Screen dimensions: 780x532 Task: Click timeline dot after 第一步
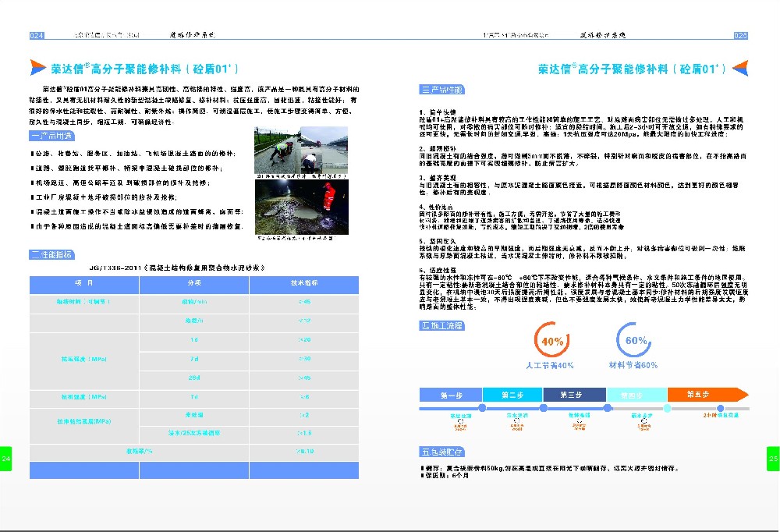click(481, 408)
